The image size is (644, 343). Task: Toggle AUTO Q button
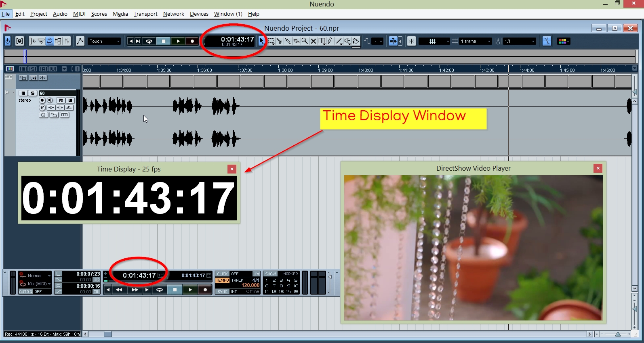click(x=25, y=291)
